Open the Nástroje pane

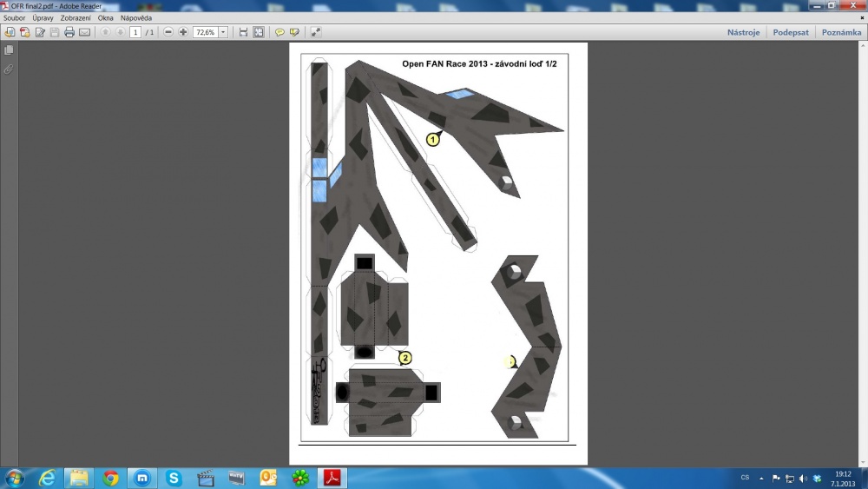(744, 32)
